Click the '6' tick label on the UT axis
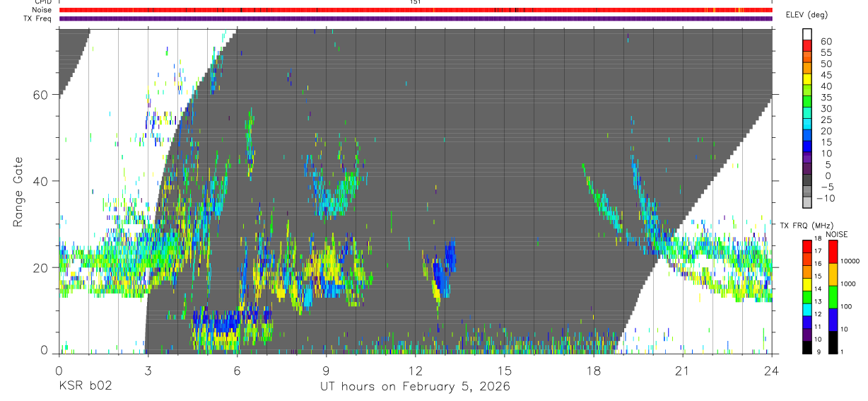The image size is (868, 401). coord(237,370)
